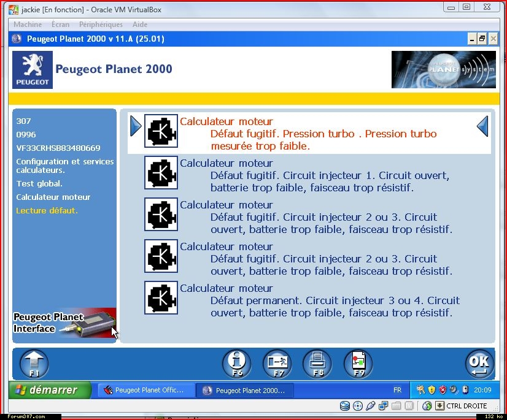This screenshot has height=420, width=507.
Task: Select the turbo pressure fault engine icon
Action: point(161,131)
